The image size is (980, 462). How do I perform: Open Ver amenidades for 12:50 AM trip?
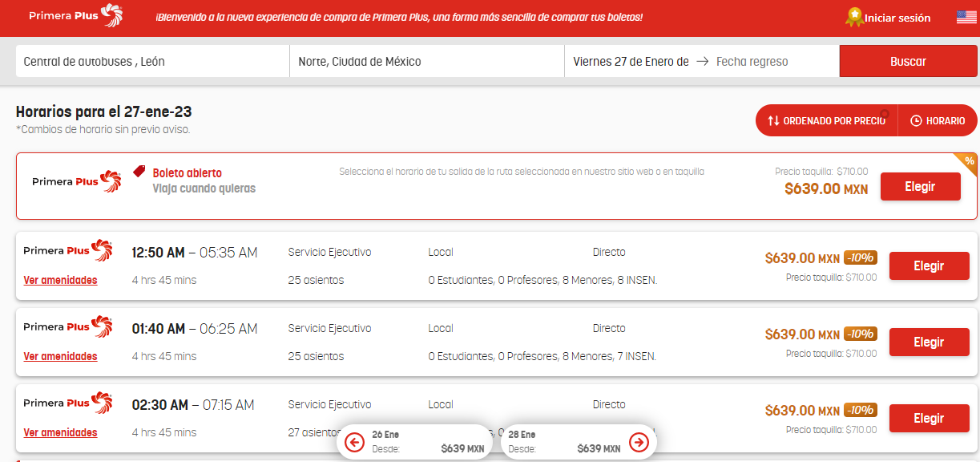click(60, 280)
